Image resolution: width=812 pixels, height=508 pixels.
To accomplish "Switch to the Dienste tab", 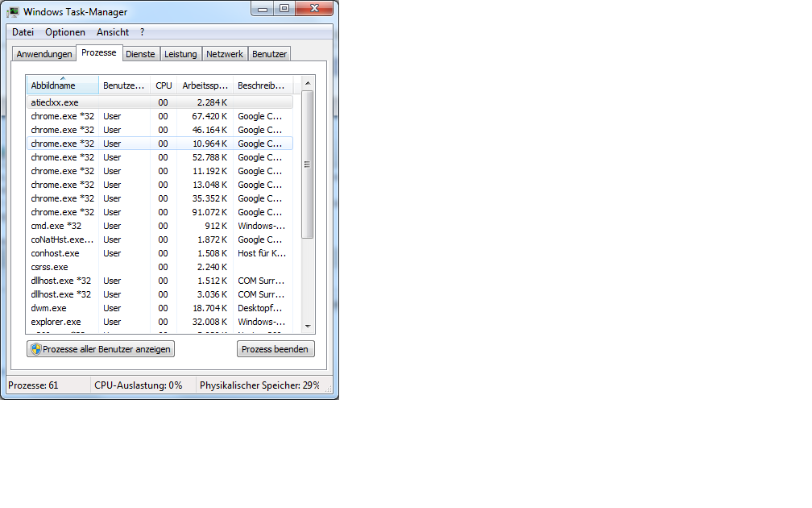I will pos(140,54).
